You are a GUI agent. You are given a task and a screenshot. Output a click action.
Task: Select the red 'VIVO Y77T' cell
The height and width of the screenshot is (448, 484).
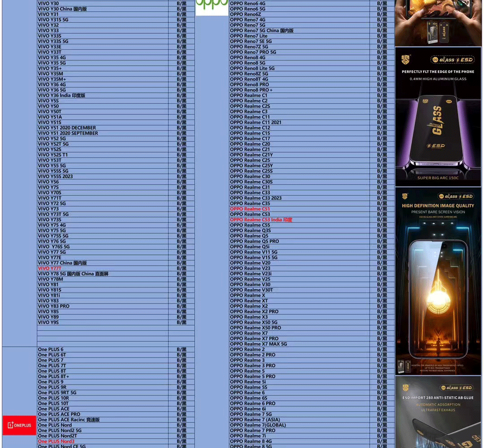[103, 268]
